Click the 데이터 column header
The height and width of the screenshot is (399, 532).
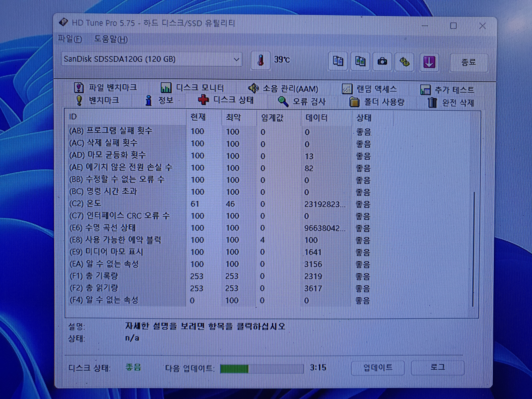(326, 118)
